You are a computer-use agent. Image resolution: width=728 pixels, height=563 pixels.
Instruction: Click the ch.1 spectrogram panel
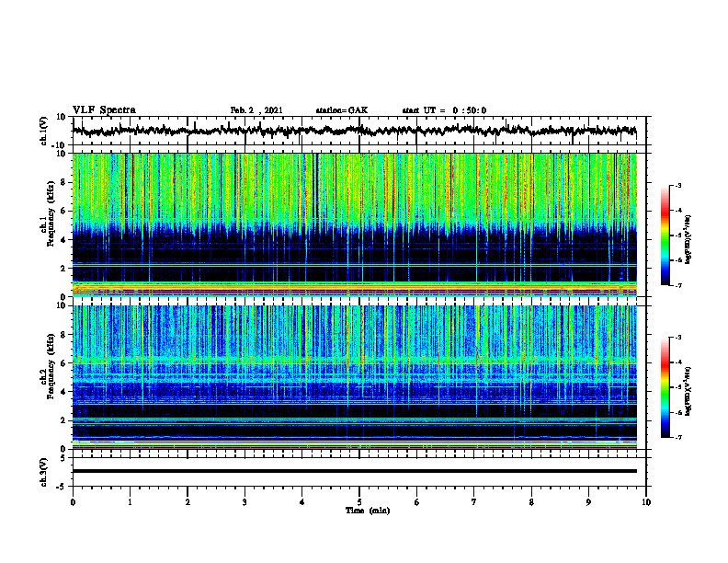354,224
